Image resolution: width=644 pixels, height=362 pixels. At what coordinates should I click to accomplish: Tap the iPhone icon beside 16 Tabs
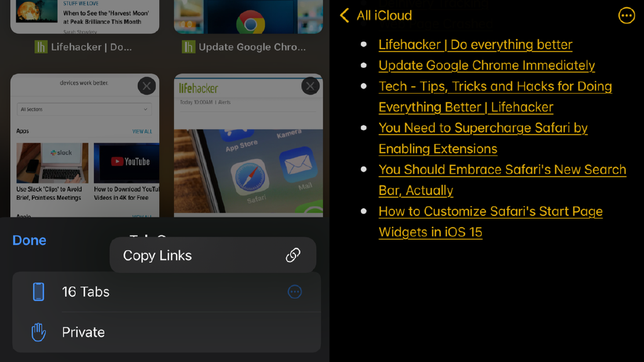click(x=38, y=292)
